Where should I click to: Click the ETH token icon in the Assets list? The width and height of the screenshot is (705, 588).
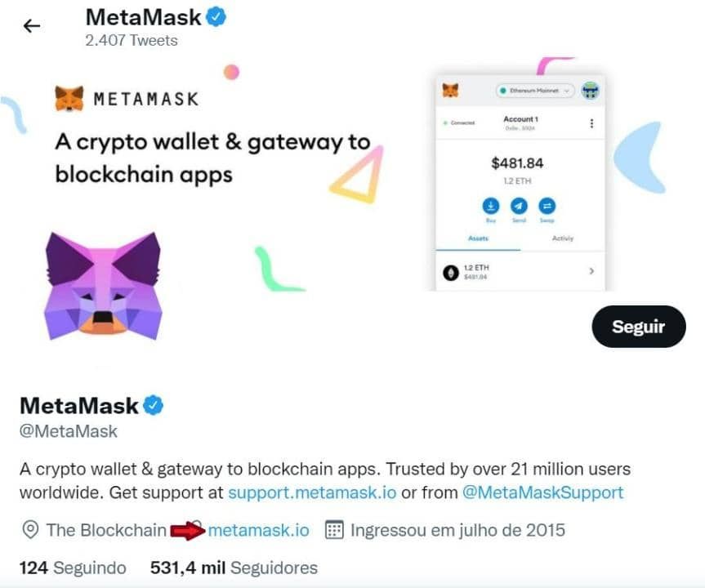452,270
